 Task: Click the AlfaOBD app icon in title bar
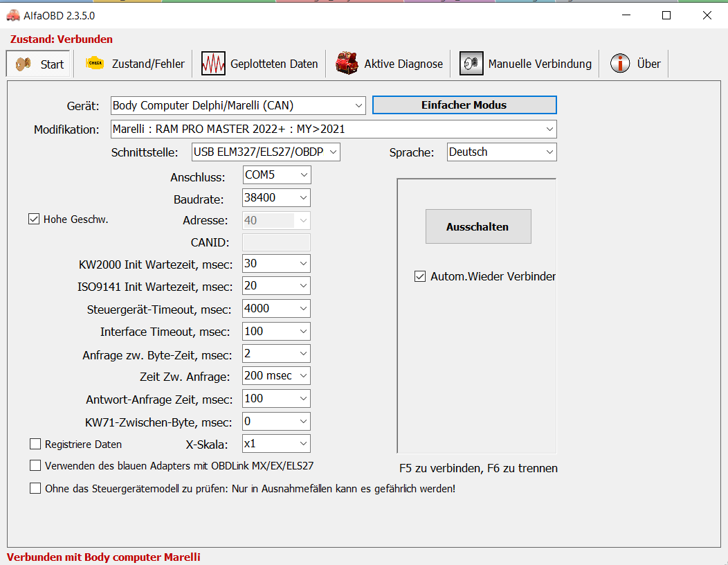(13, 15)
